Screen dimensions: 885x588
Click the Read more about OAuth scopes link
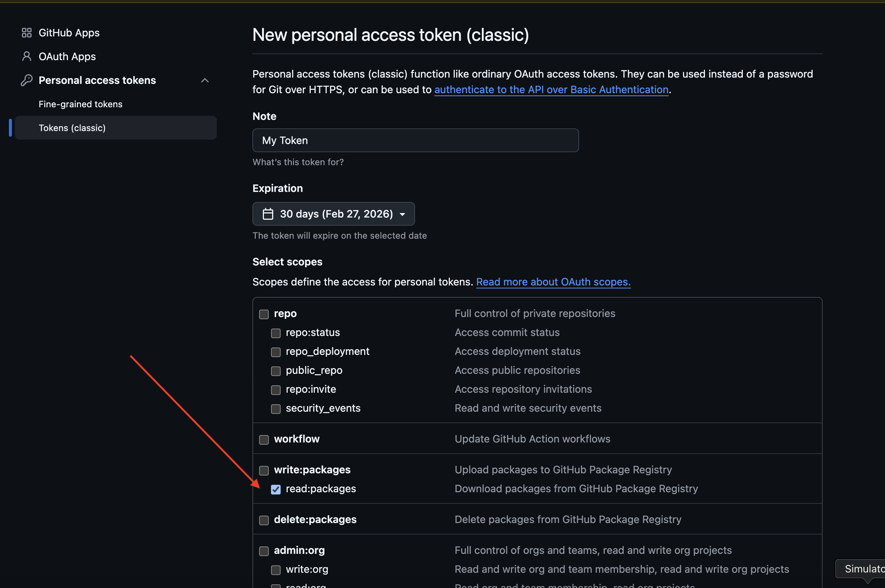point(553,282)
